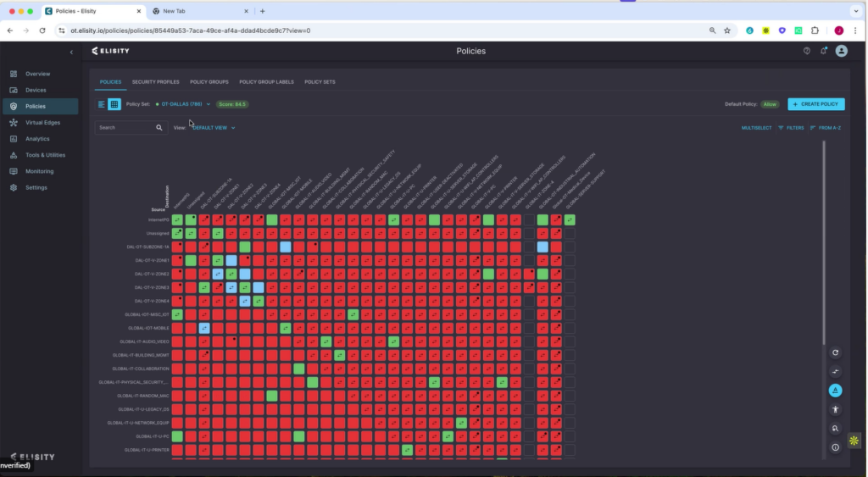Click the GLOBAL-IOT-MOBILE source row label
The image size is (868, 477).
pyautogui.click(x=148, y=328)
